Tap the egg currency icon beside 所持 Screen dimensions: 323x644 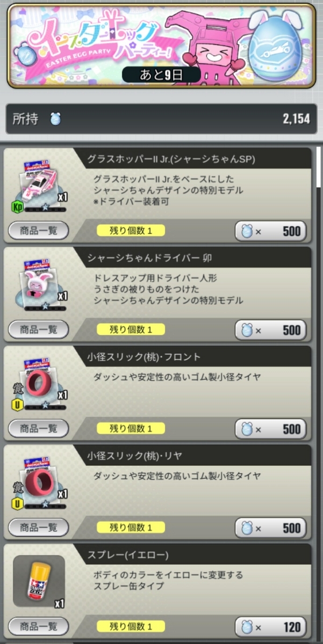[55, 119]
